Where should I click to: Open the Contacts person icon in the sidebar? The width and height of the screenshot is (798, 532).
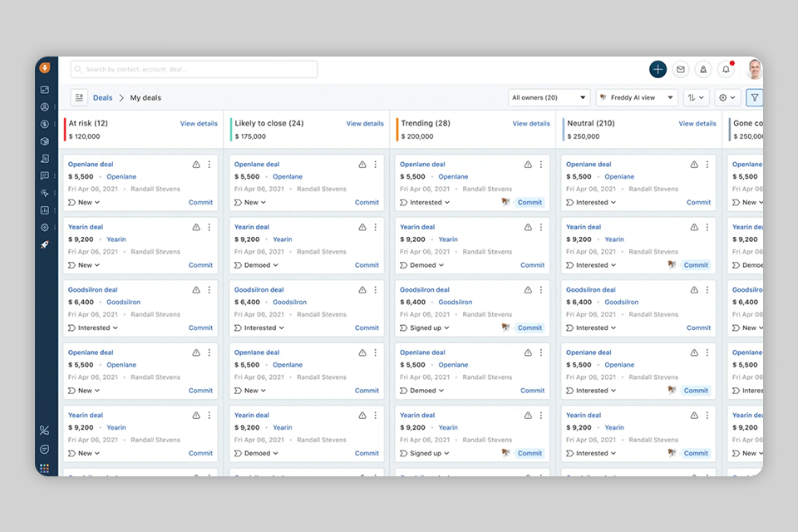pyautogui.click(x=45, y=107)
